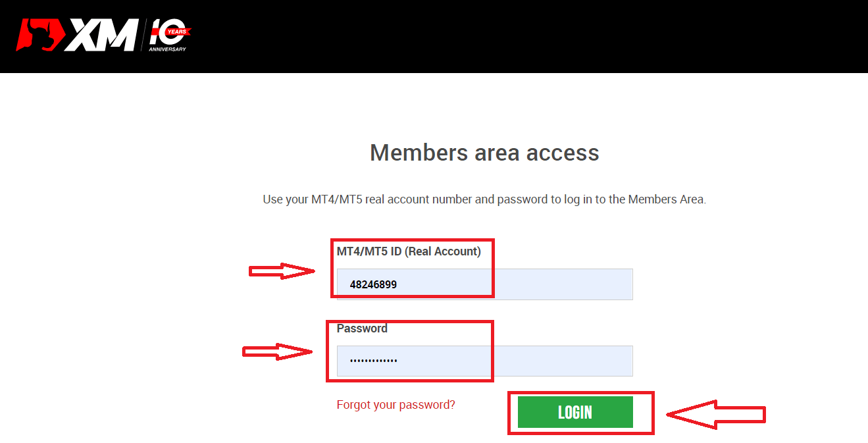Viewport: 868px width, 443px height.
Task: Open the 'Forgot your password?' link
Action: pos(396,405)
